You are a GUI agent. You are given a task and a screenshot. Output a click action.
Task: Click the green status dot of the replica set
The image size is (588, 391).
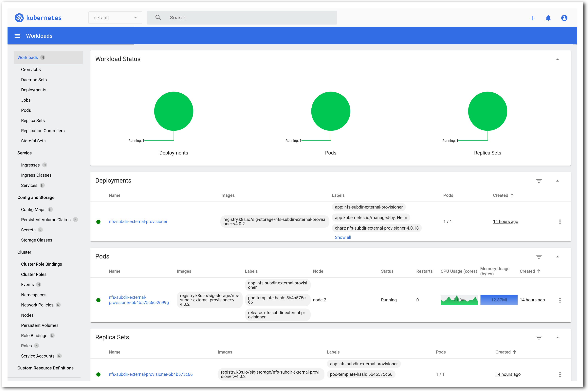(x=98, y=374)
